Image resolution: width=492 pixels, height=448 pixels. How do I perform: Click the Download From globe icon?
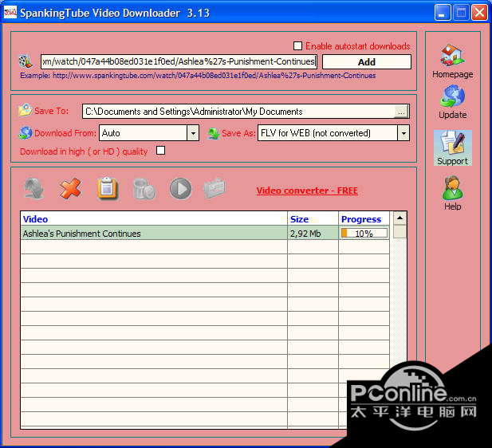[25, 132]
